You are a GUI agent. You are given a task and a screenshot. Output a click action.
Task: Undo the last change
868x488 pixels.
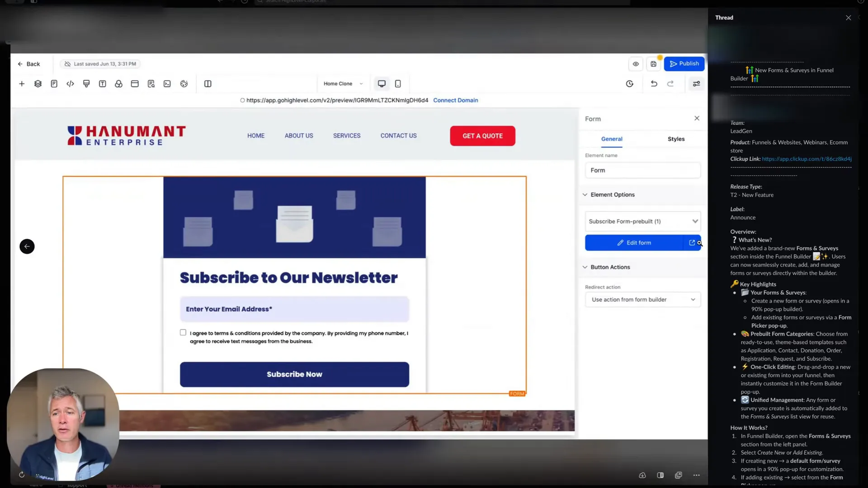click(654, 84)
